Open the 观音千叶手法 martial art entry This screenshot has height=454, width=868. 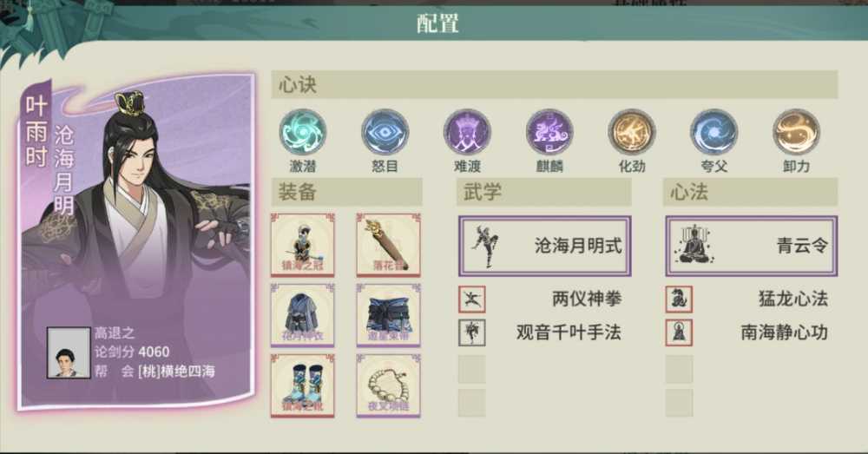[540, 332]
